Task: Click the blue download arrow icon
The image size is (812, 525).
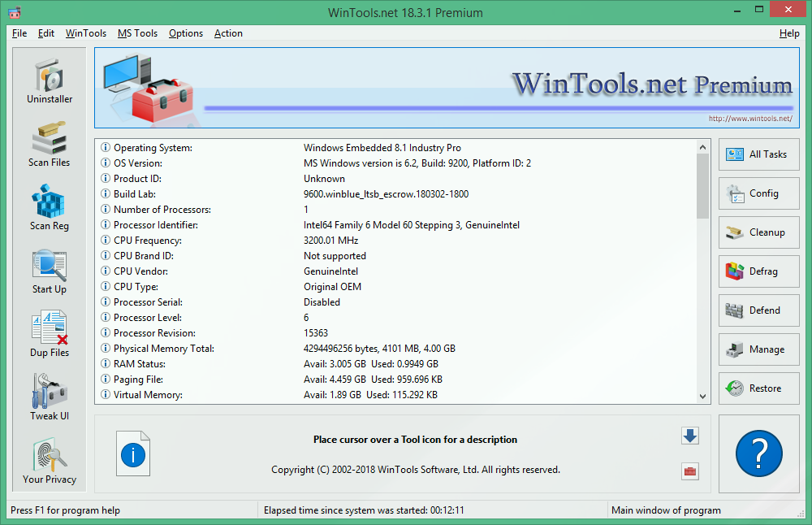Action: (x=690, y=436)
